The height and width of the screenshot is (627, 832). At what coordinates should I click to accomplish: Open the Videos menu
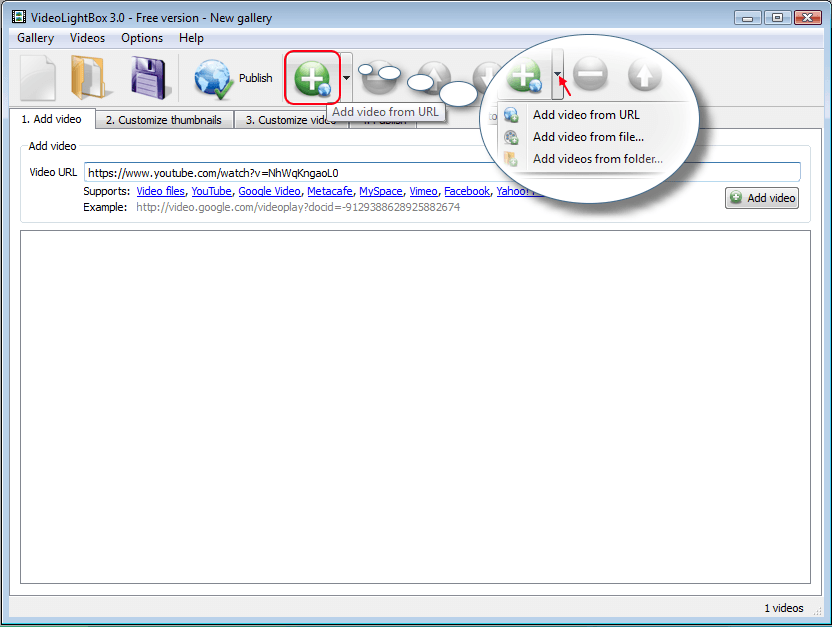(x=87, y=38)
